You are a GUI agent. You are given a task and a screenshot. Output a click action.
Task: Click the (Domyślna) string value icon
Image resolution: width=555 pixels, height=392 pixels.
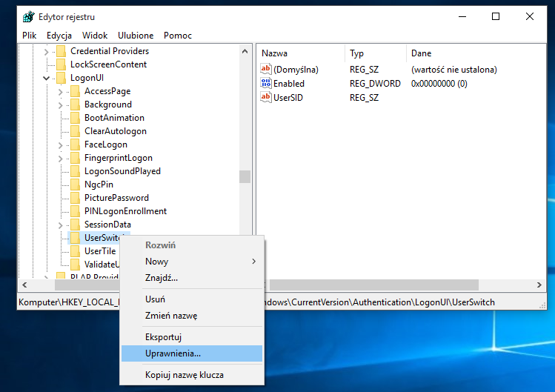coord(266,69)
